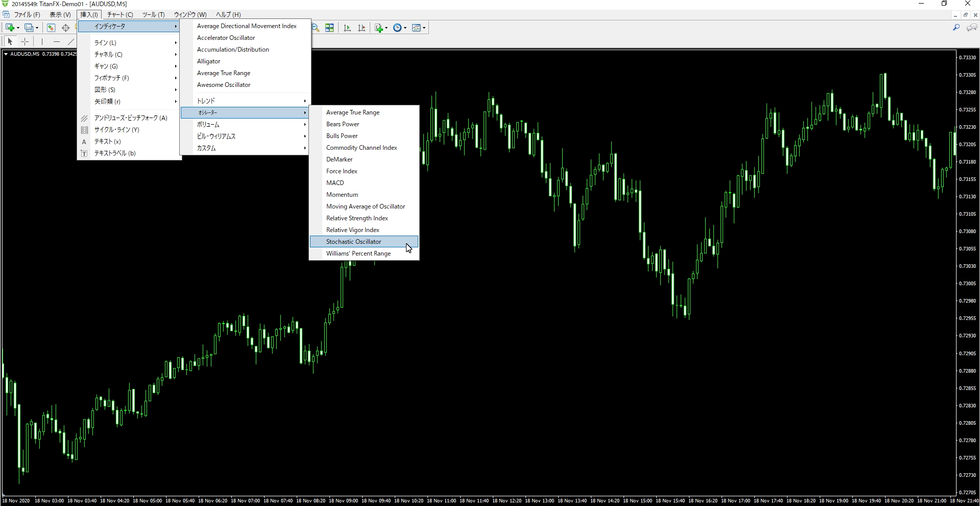Select the Horizontal Line drawing tool

(56, 41)
